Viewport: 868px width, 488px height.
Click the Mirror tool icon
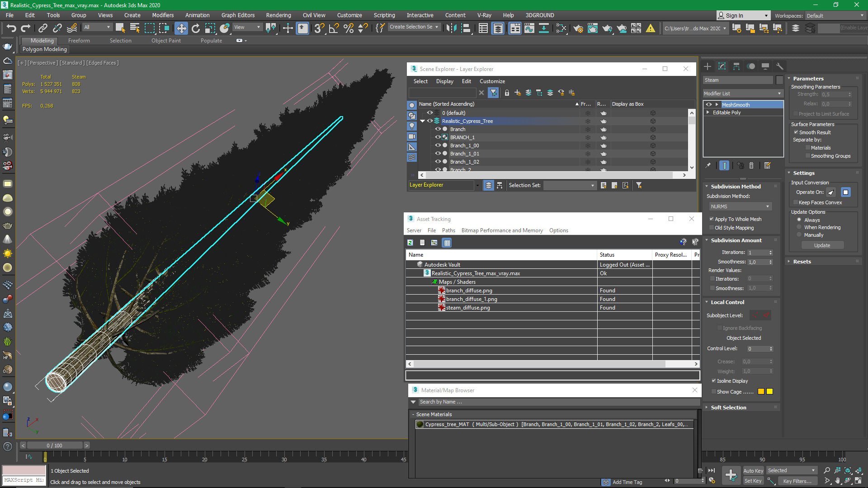tap(451, 28)
